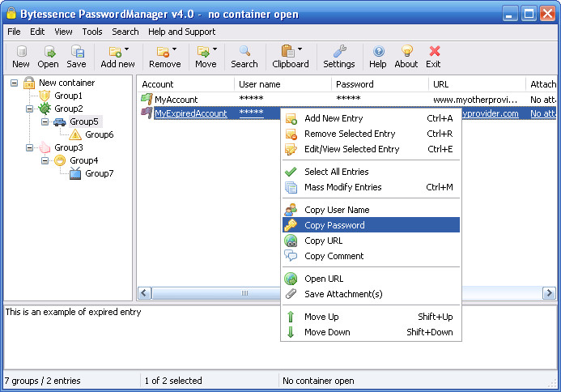
Task: Sort by the User name column header
Action: [283, 84]
